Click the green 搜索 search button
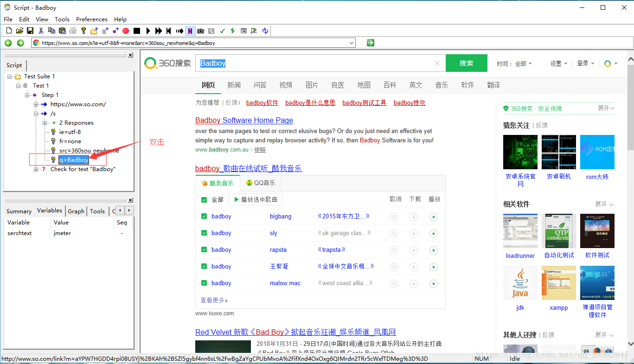 [467, 63]
